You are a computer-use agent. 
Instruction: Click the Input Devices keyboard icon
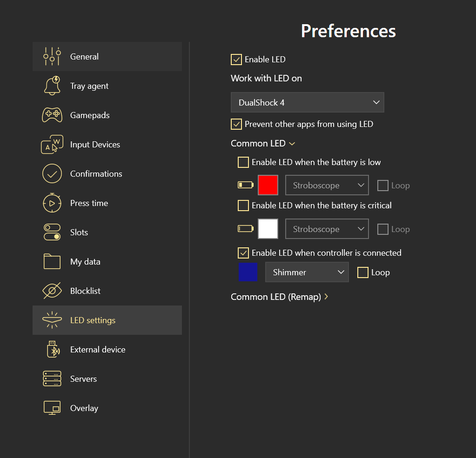52,145
